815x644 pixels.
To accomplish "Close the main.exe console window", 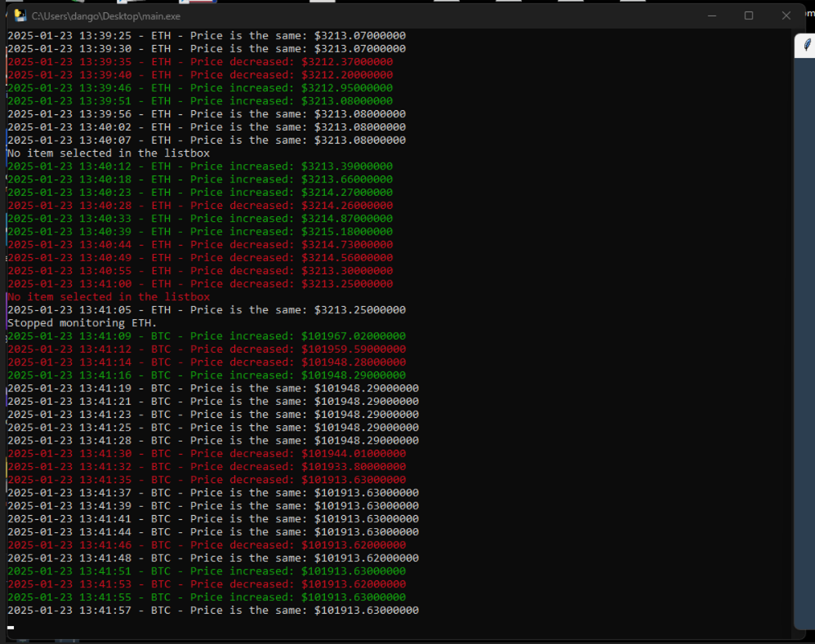I will click(786, 16).
